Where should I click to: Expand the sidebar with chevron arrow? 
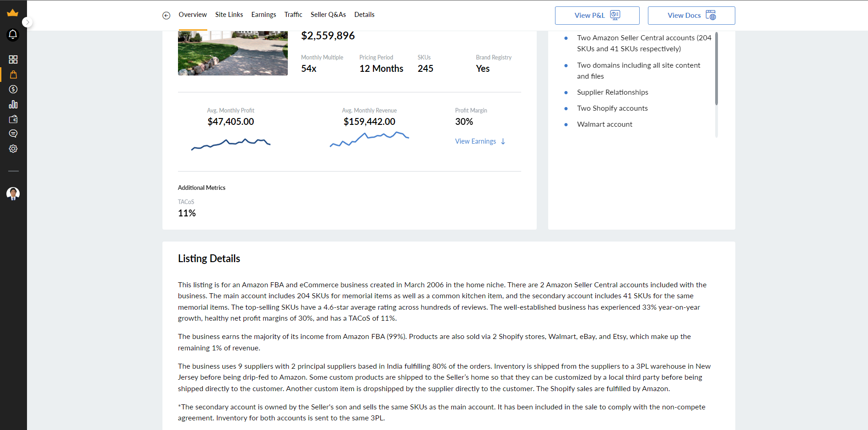coord(27,22)
